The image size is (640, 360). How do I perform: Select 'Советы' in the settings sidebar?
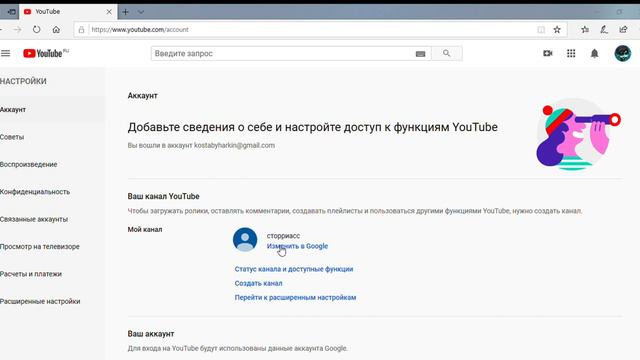click(x=12, y=137)
